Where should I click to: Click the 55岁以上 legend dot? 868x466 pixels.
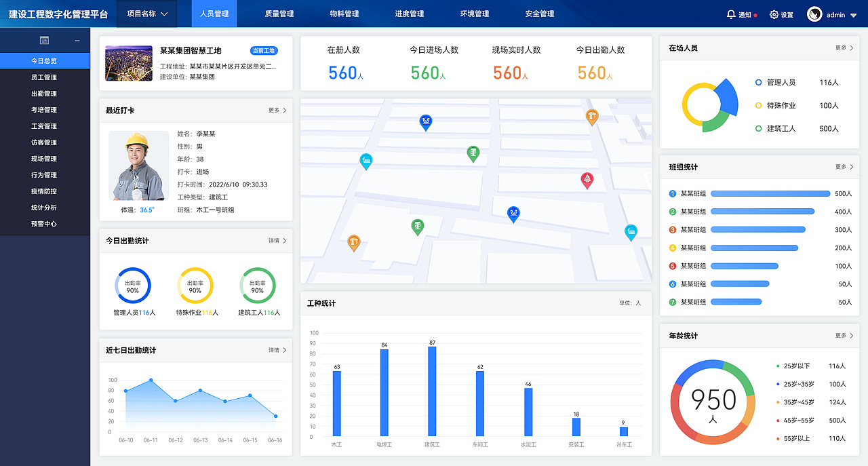778,439
